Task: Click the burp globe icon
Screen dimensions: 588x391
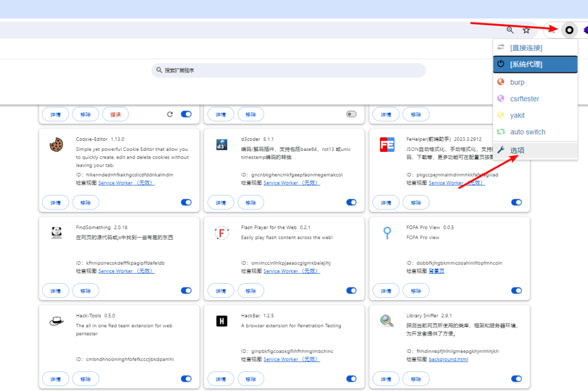Action: pos(501,82)
